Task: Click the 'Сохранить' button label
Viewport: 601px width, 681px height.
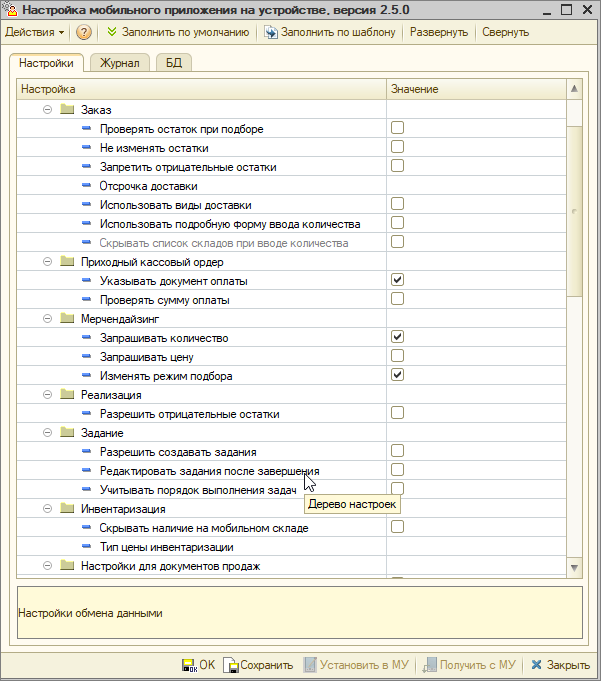Action: click(267, 665)
